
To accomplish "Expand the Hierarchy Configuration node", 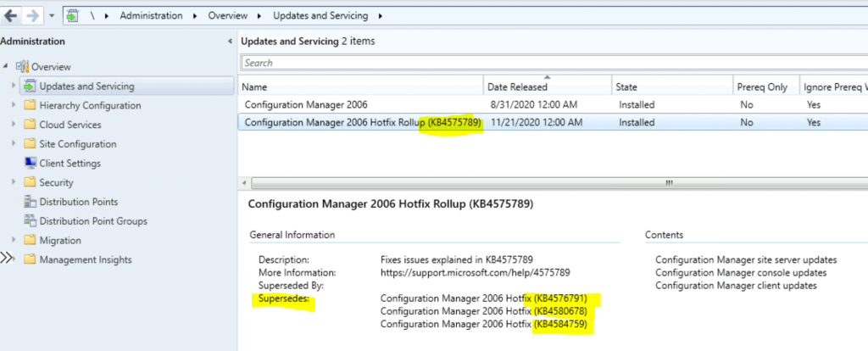I will (14, 105).
